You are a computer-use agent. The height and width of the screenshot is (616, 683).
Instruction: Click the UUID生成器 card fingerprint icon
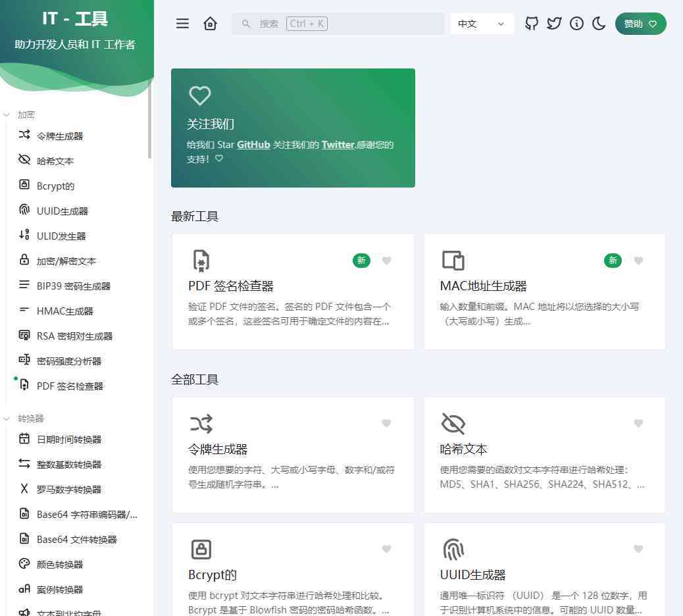point(453,550)
